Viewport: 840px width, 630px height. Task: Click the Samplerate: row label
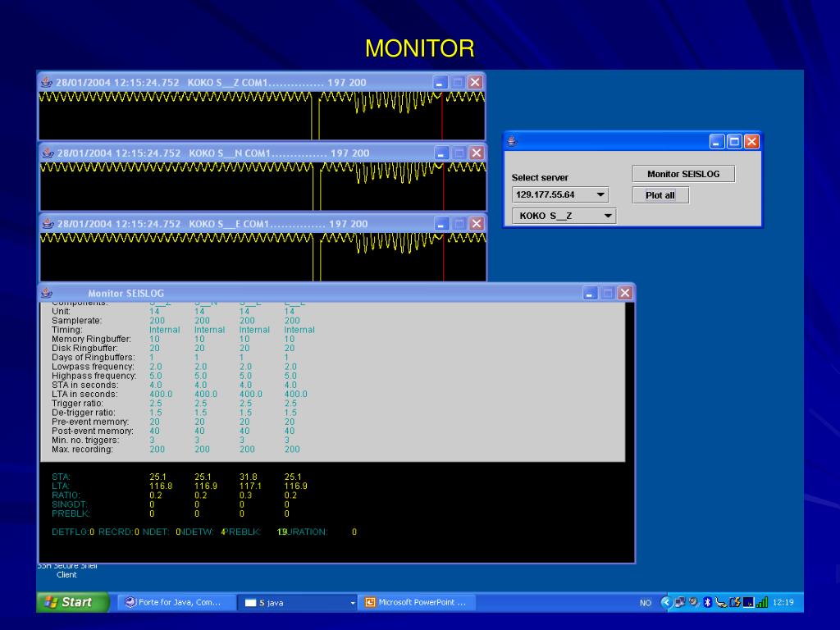[x=76, y=321]
